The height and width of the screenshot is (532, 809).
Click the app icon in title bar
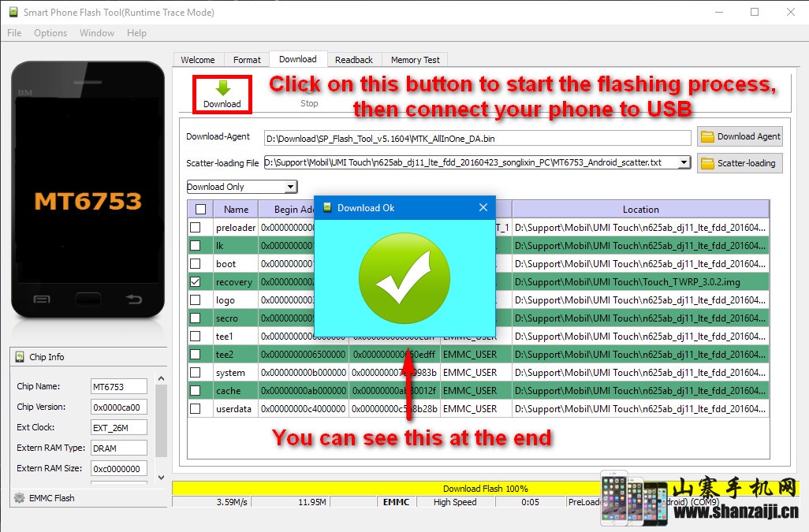click(x=13, y=12)
